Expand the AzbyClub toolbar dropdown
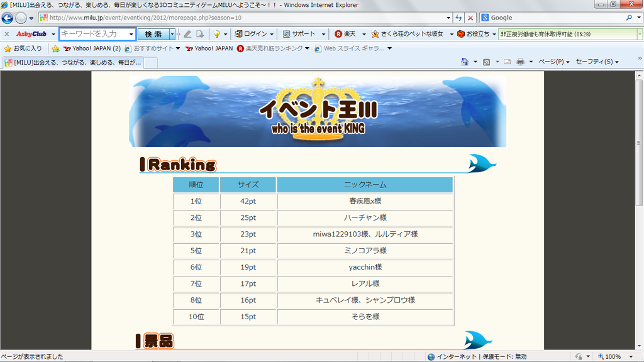The height and width of the screenshot is (362, 644). [53, 34]
